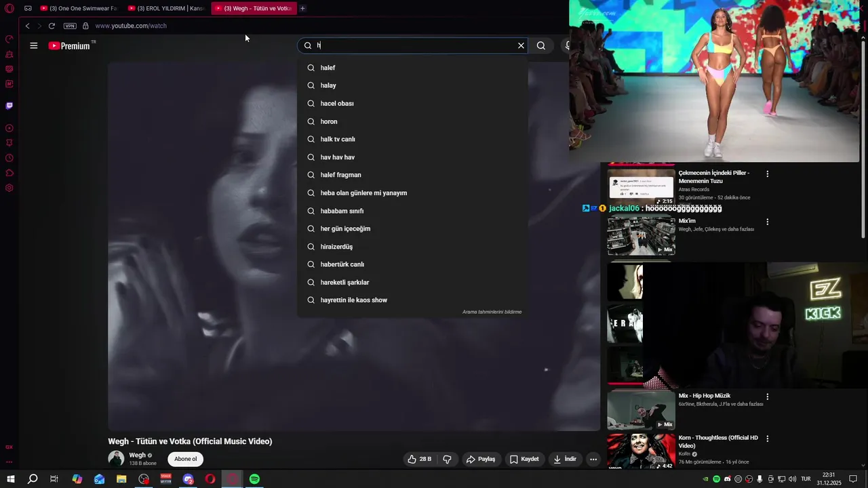
Task: Open the sidebar three-dots setup
Action: point(9,462)
